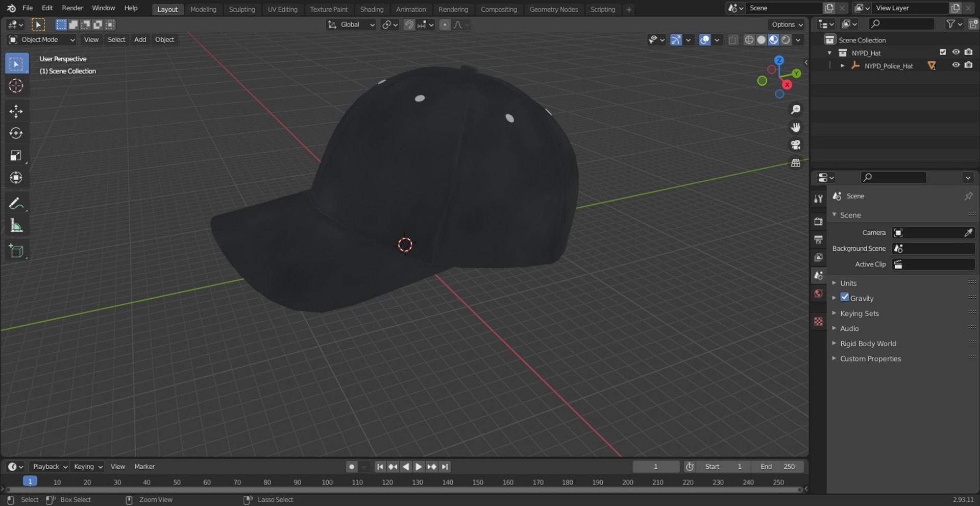Open the Texture properties tab
The height and width of the screenshot is (506, 980).
coord(818,321)
